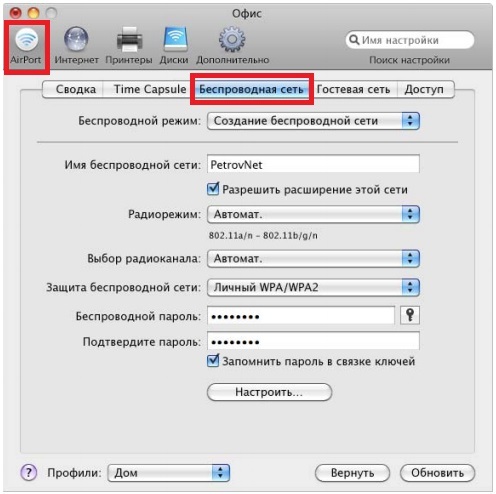496x494 pixels.
Task: Switch to the Time Capsule tab
Action: point(150,89)
